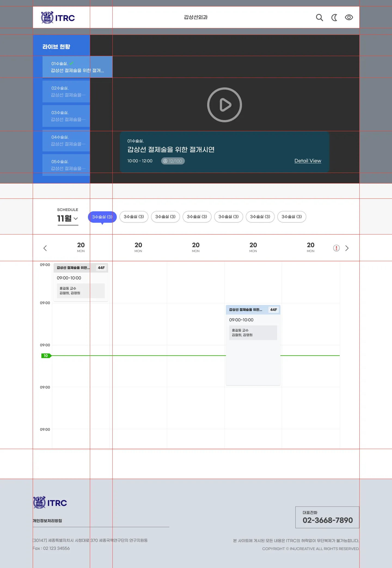Screen dimensions: 392x568
Task: Switch to 04수술실 live stream
Action: pyautogui.click(x=66, y=141)
